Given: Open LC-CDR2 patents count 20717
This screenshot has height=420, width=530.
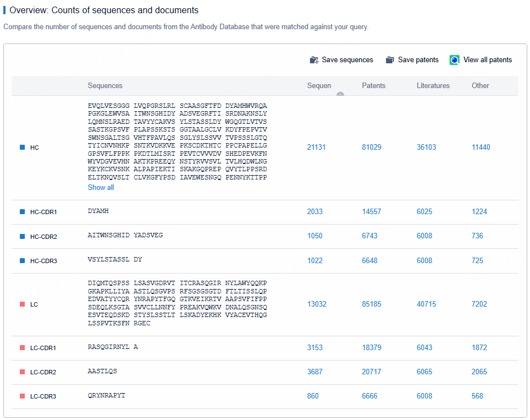Looking at the screenshot, I should [371, 372].
